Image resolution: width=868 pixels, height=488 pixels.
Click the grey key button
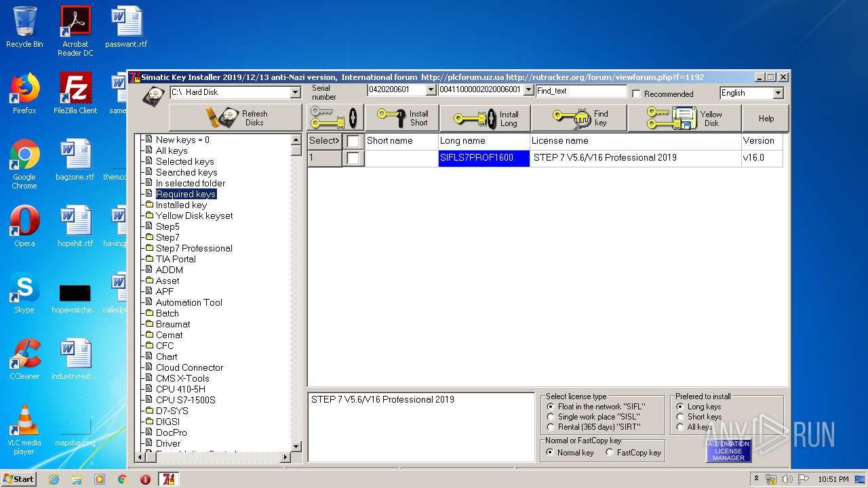point(335,118)
